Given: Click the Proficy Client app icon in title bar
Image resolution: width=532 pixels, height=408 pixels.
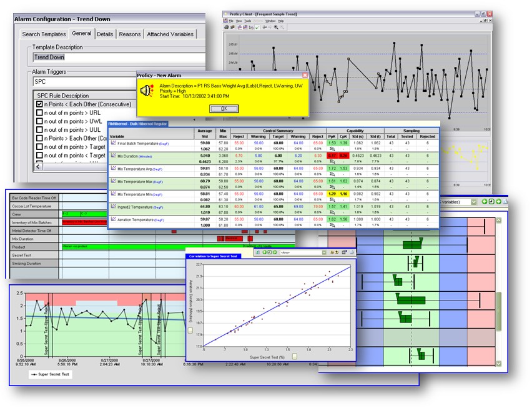Looking at the screenshot, I should [225, 14].
